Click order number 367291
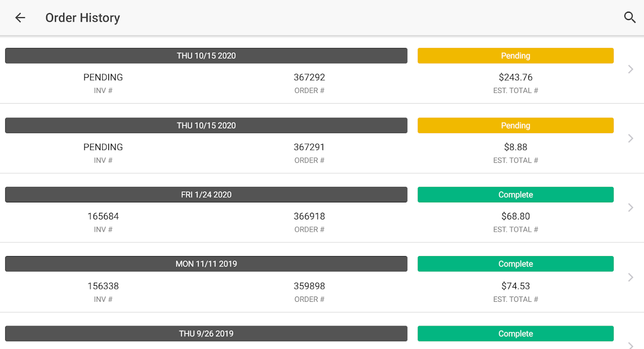This screenshot has height=349, width=644. [x=309, y=147]
